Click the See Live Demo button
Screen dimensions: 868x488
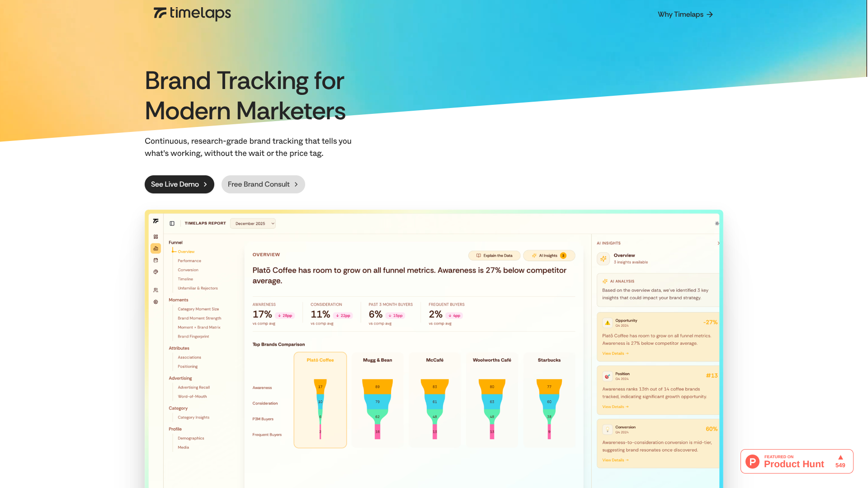coord(179,184)
